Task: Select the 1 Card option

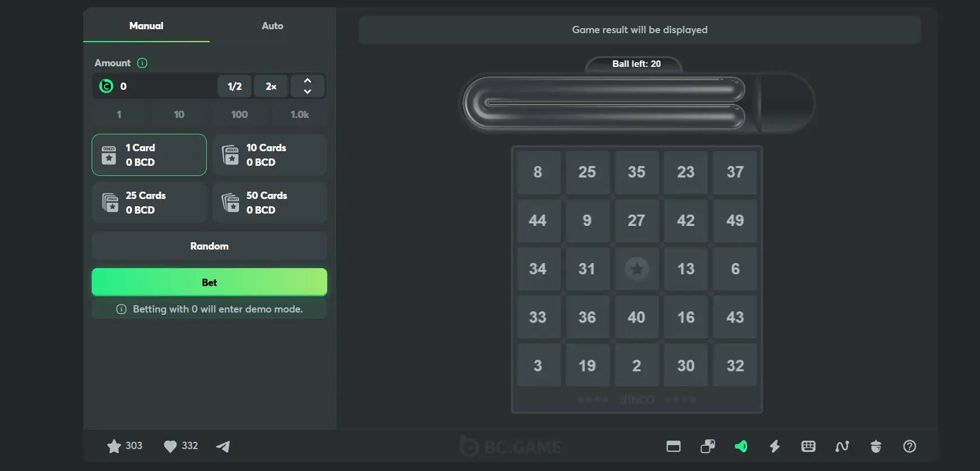Action: [149, 155]
